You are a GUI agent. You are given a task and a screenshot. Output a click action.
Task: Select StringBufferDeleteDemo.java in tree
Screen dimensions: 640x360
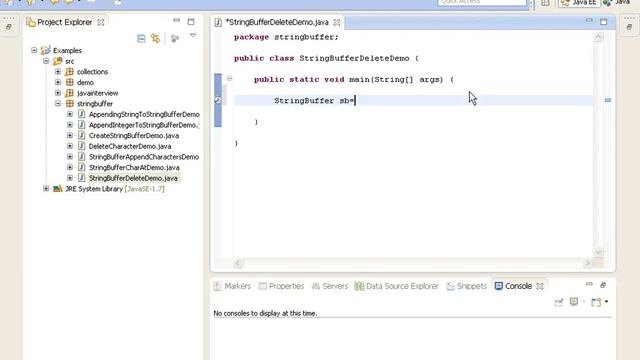pyautogui.click(x=133, y=178)
